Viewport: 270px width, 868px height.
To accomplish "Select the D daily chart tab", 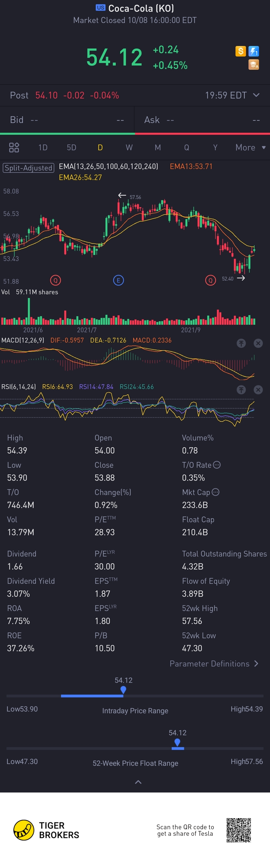I will (x=100, y=147).
